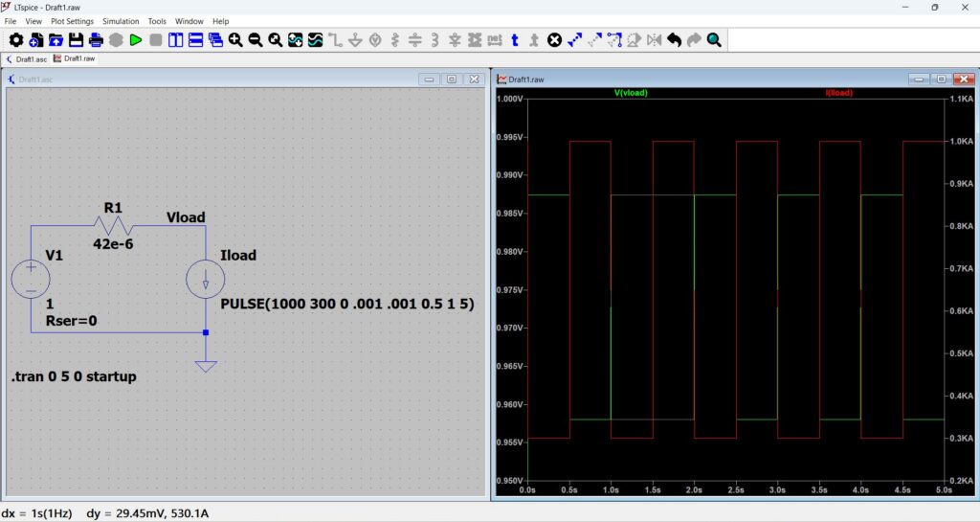Close the Draft1.raw waveform window
The height and width of the screenshot is (522, 980).
click(964, 79)
